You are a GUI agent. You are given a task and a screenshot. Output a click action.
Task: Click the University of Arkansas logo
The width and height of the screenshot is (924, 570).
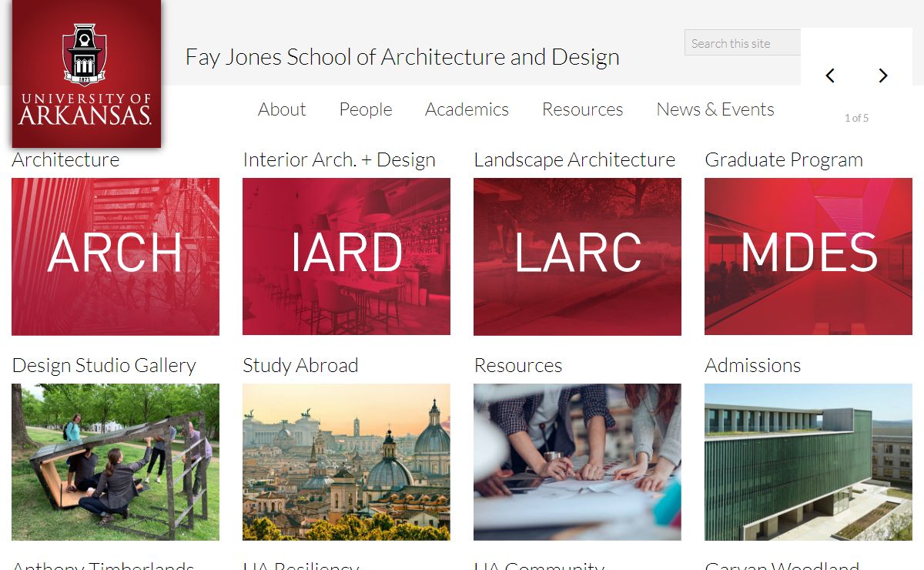[86, 73]
